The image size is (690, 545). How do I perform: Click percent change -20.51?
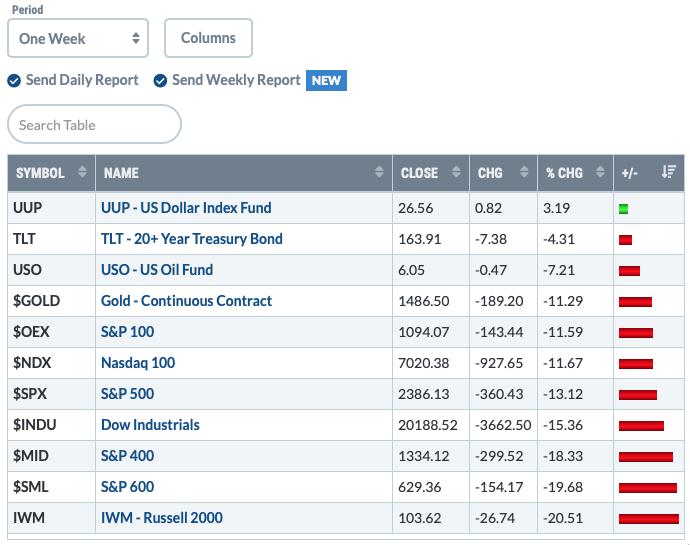pyautogui.click(x=563, y=518)
